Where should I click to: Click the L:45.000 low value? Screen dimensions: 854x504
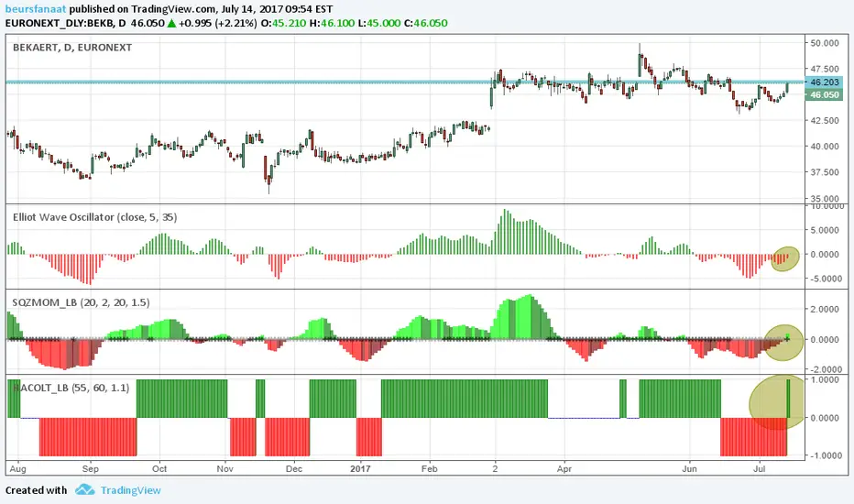(x=379, y=24)
